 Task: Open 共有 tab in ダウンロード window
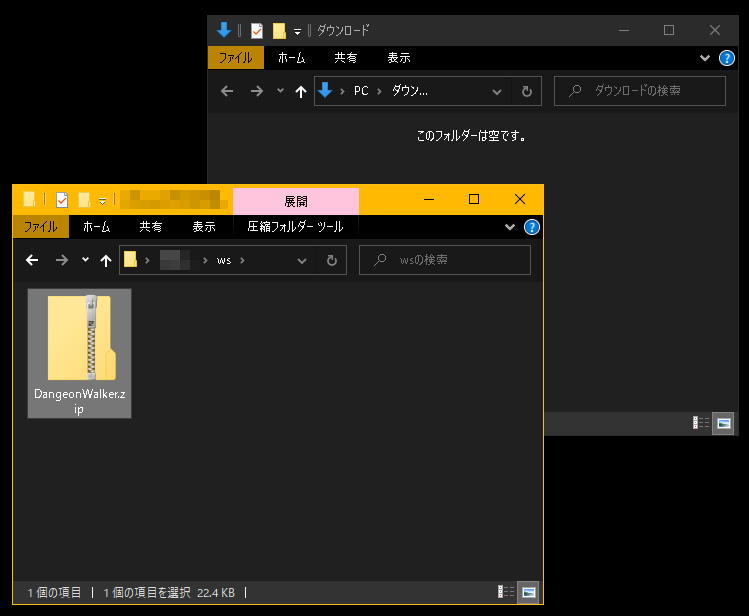coord(346,58)
